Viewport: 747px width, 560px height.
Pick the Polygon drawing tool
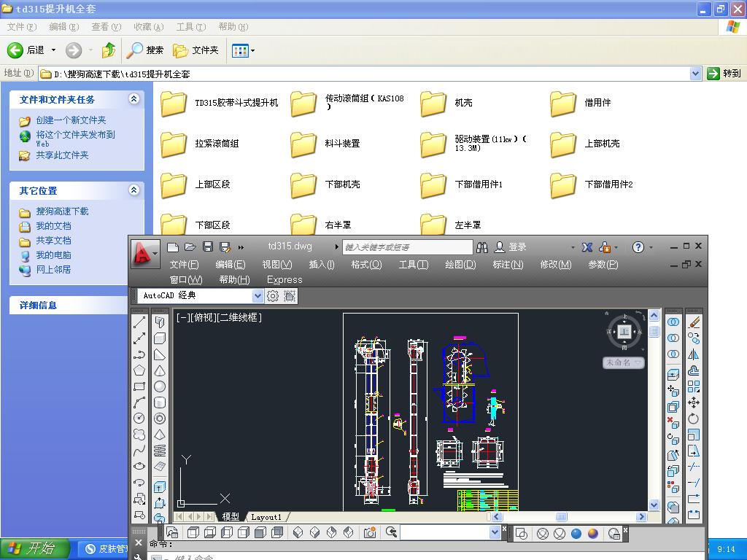(139, 370)
